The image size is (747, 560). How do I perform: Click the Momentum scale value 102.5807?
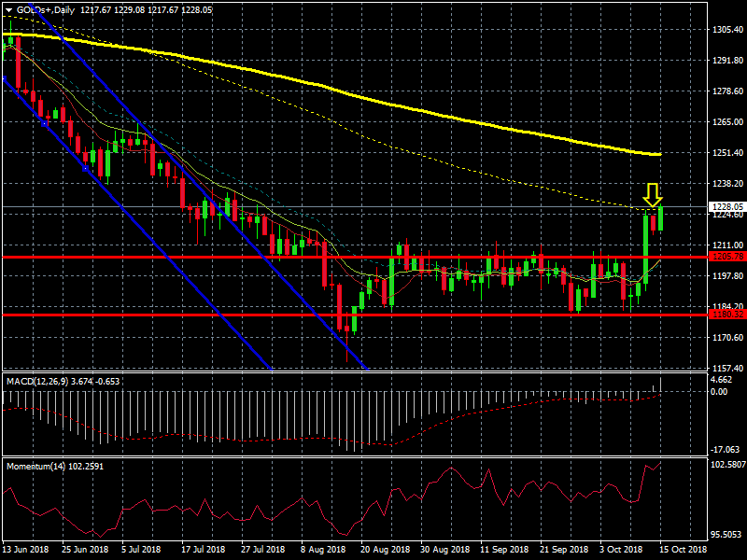727,464
